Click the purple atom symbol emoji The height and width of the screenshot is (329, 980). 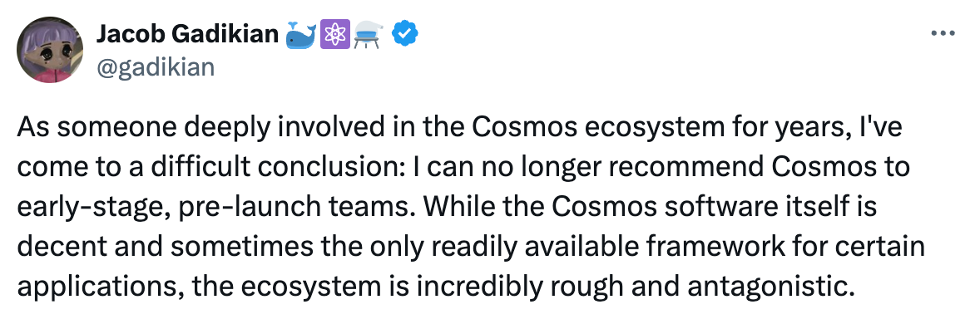(334, 34)
